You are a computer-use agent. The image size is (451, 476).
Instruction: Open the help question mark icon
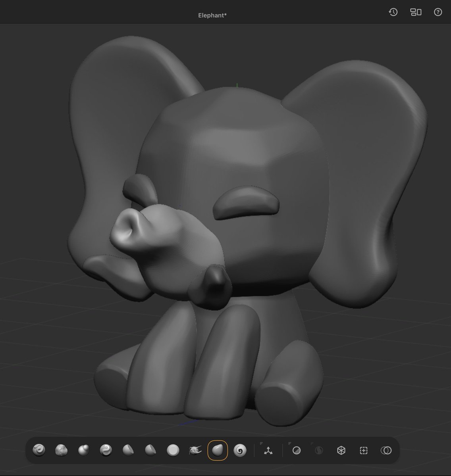[x=438, y=12]
